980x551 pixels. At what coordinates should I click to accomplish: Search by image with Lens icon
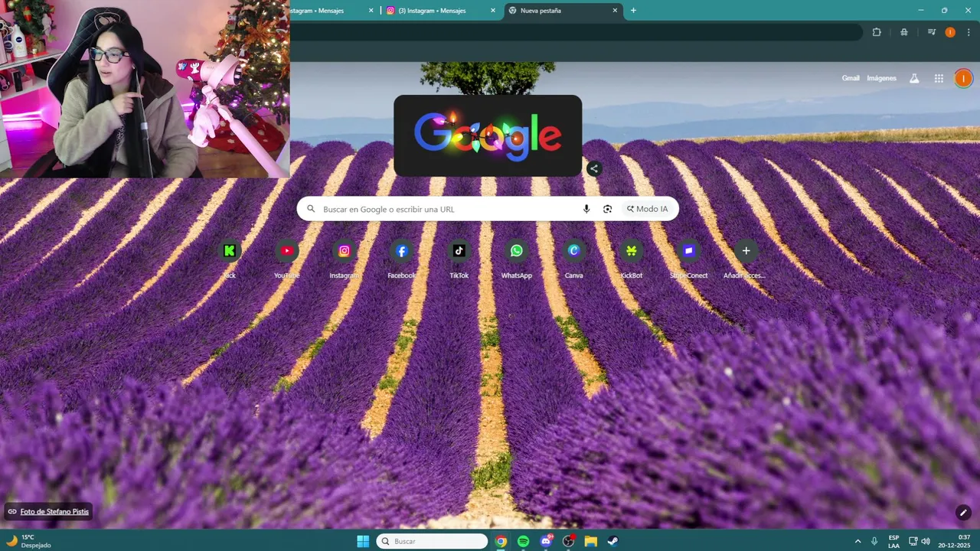608,209
